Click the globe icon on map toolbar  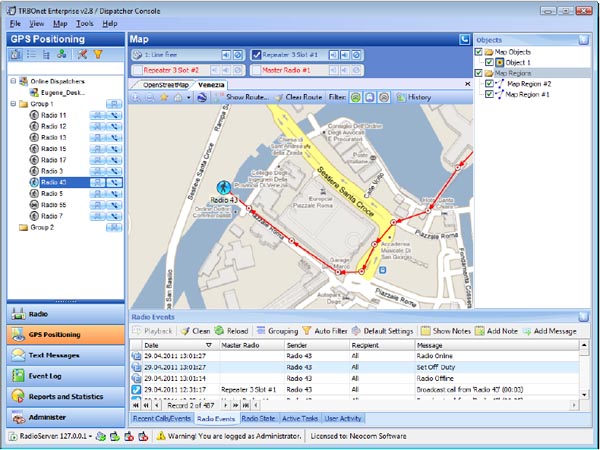(202, 98)
